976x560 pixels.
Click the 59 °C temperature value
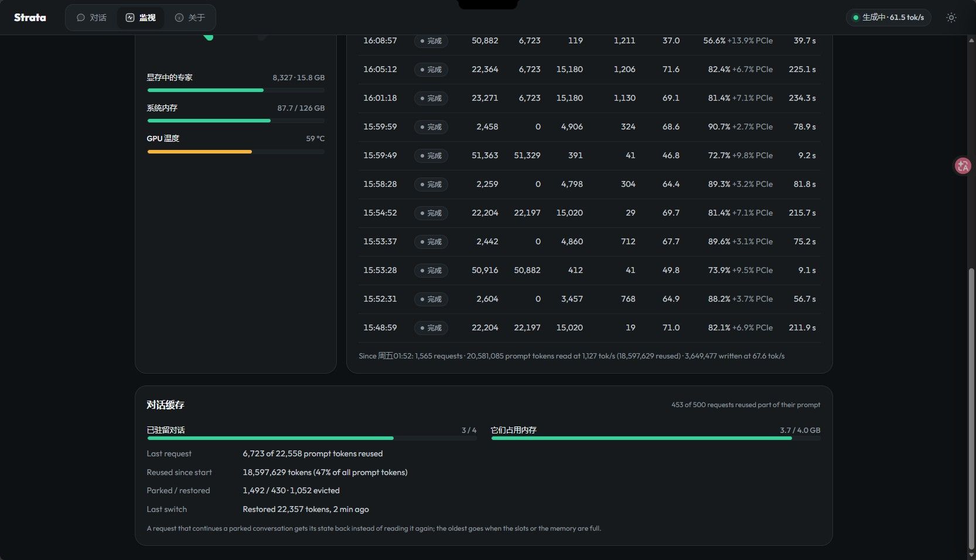point(315,138)
